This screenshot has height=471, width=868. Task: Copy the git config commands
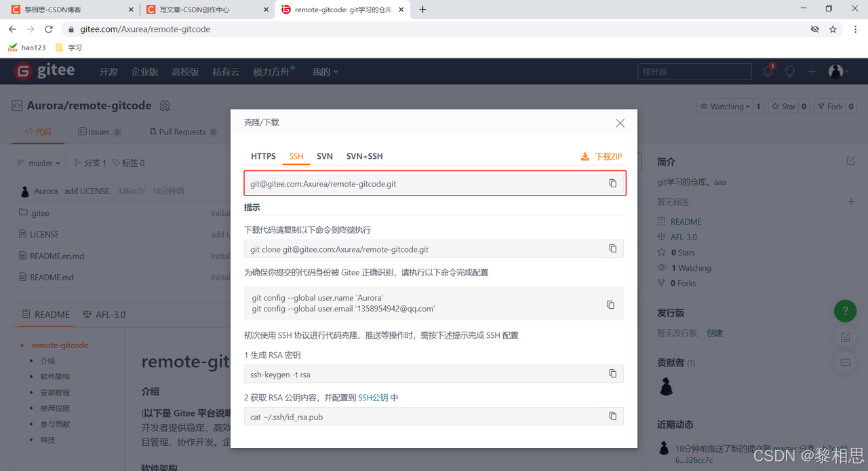click(x=610, y=305)
